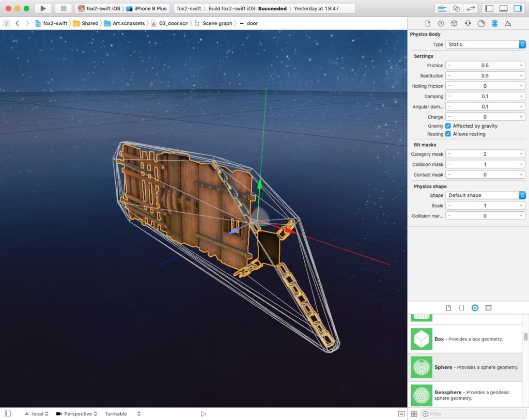Viewport: 529px width, 420px height.
Task: Switch library to grid view
Action: [414, 414]
